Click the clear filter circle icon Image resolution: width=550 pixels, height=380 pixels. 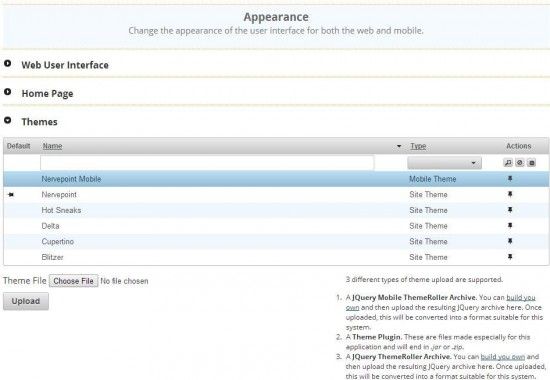tap(520, 163)
